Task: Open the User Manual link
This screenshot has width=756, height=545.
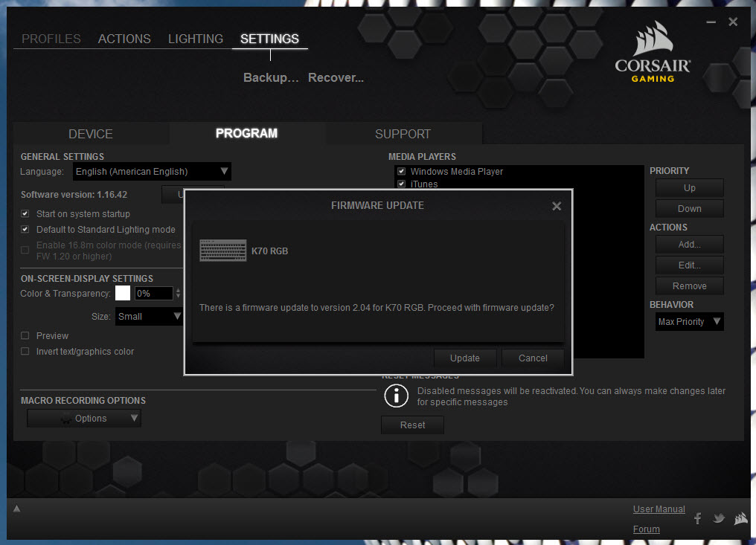Action: tap(659, 509)
